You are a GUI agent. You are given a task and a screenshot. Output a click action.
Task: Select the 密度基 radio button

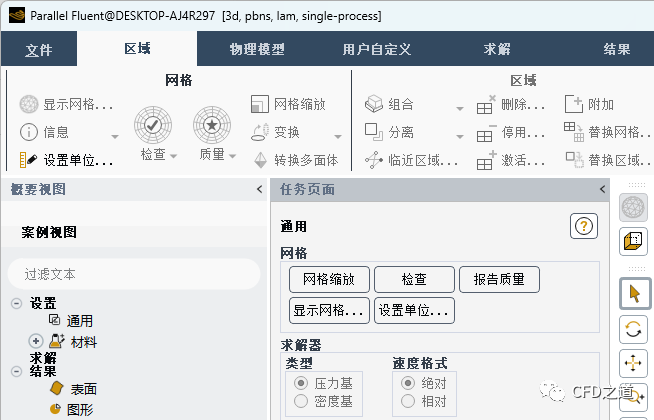pyautogui.click(x=301, y=401)
